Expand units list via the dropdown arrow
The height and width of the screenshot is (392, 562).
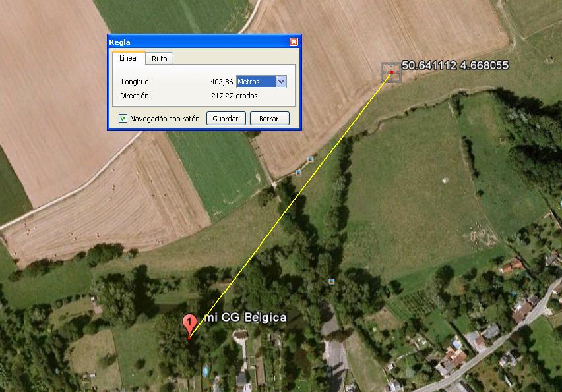click(x=282, y=82)
